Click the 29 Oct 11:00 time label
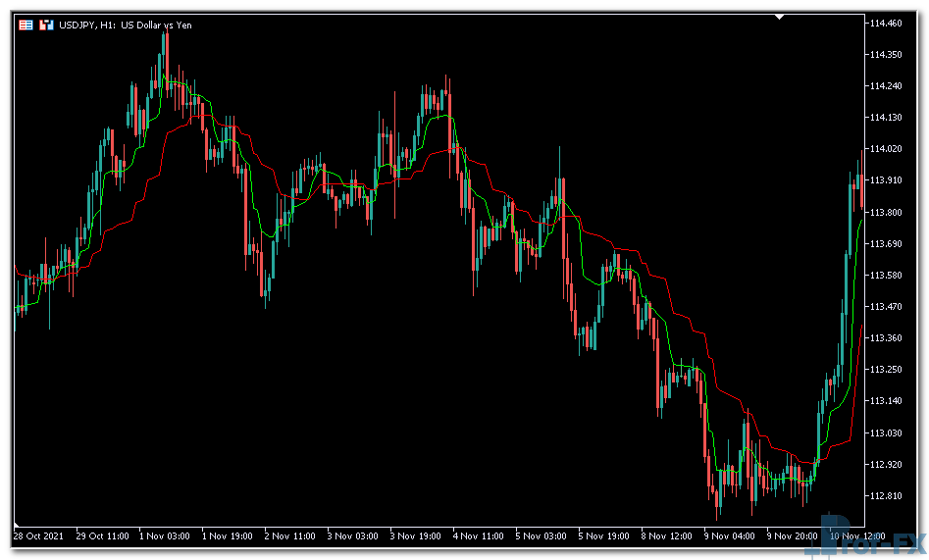 point(102,535)
